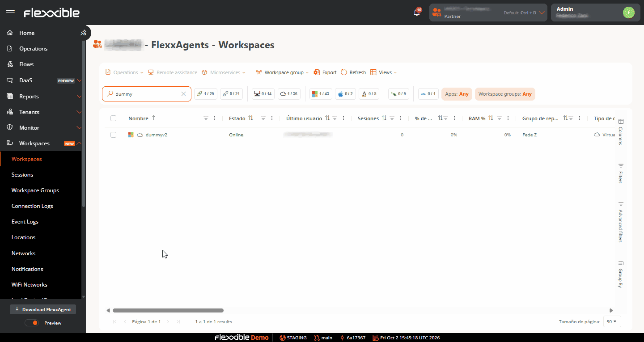Sort by Último usuario column arrows
Viewport: 644px width, 342px height.
tap(327, 118)
